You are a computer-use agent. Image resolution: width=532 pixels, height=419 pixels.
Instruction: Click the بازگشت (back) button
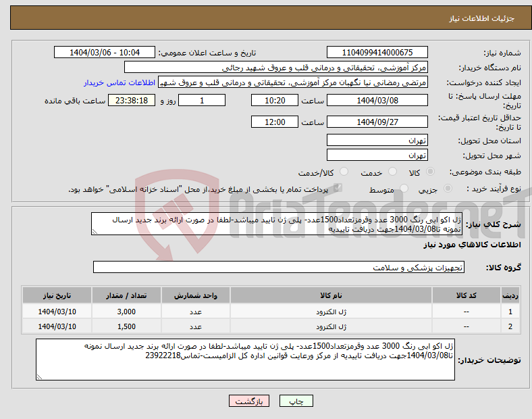click(x=249, y=401)
